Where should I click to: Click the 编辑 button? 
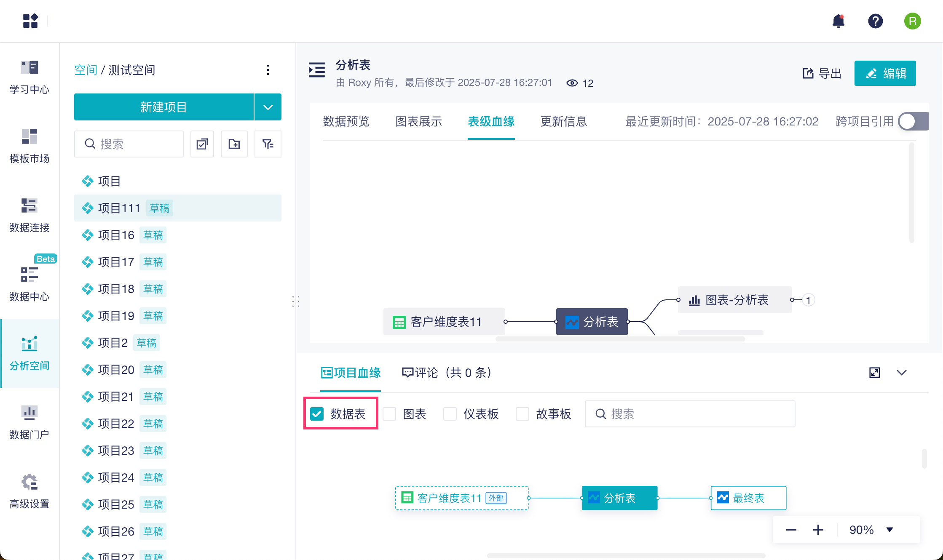click(x=885, y=73)
